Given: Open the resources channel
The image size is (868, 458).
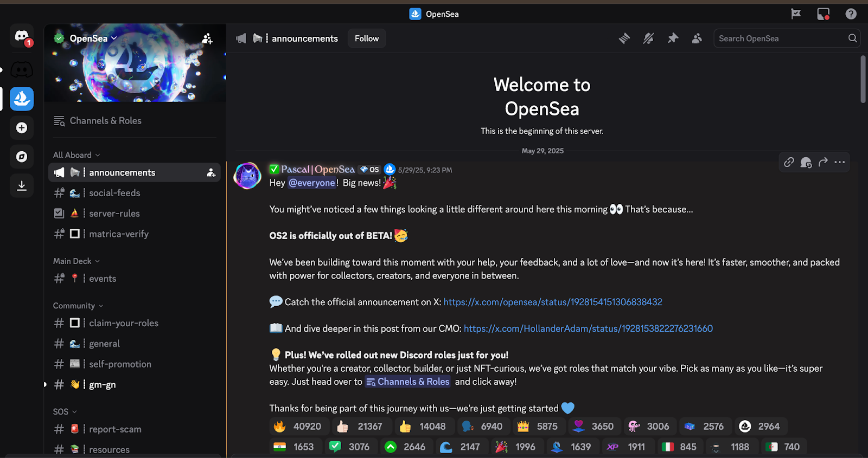Looking at the screenshot, I should point(135,449).
